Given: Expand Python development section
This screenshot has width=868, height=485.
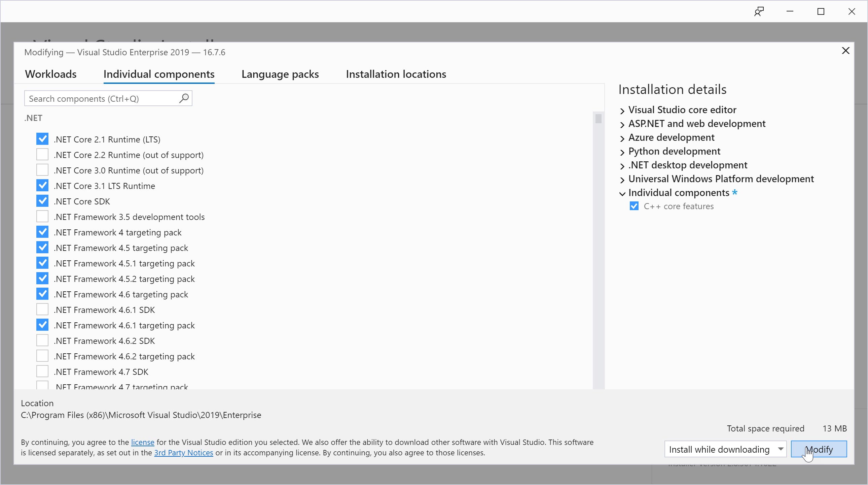Looking at the screenshot, I should click(622, 151).
